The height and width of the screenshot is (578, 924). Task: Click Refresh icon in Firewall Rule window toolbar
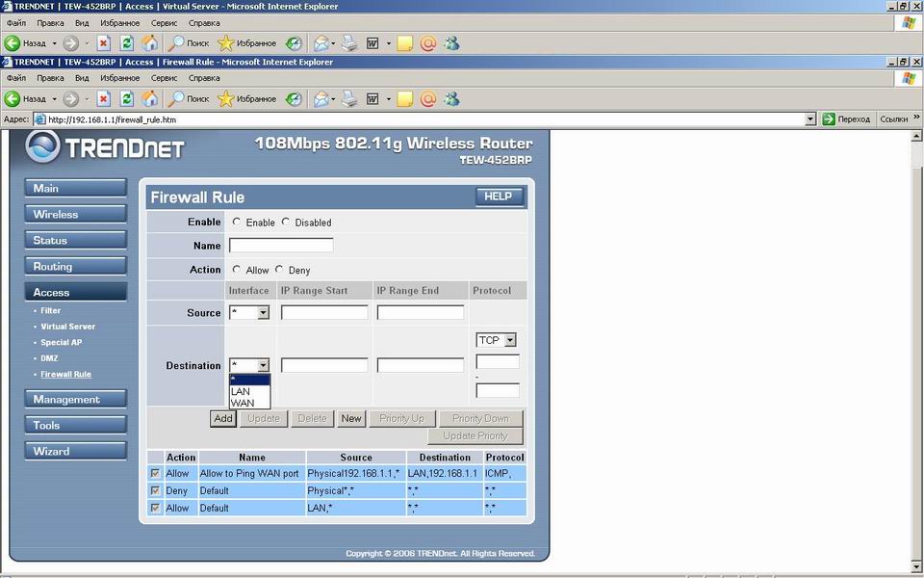(127, 99)
